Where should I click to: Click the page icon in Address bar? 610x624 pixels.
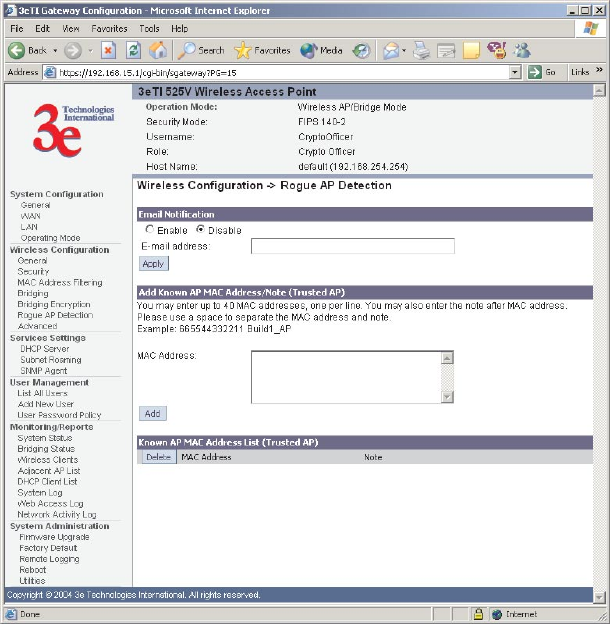[x=49, y=72]
